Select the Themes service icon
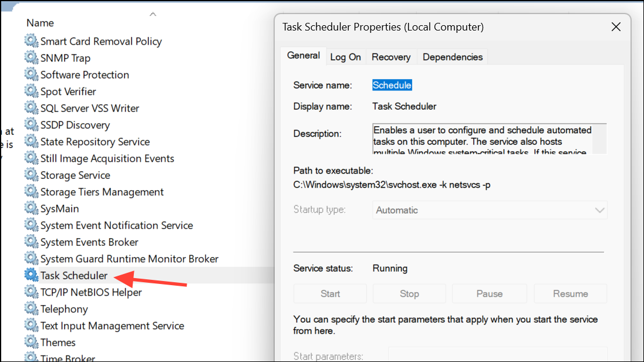The height and width of the screenshot is (362, 644). (x=31, y=342)
